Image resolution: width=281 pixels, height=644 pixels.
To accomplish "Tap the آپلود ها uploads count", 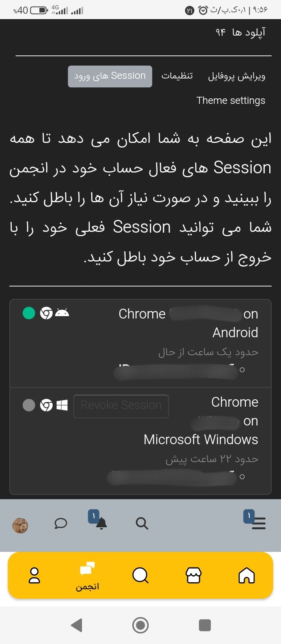I will pyautogui.click(x=240, y=32).
